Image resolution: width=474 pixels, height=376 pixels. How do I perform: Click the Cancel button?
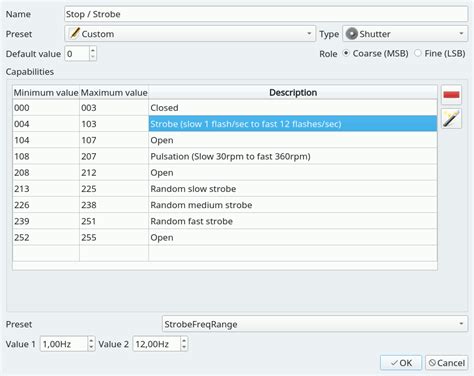pos(447,363)
